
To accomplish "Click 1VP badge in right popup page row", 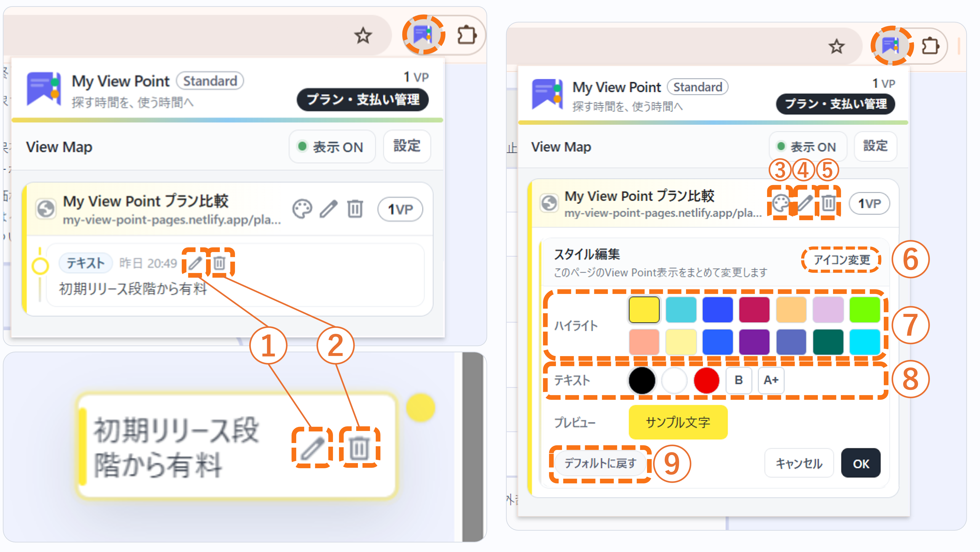I will (x=869, y=203).
